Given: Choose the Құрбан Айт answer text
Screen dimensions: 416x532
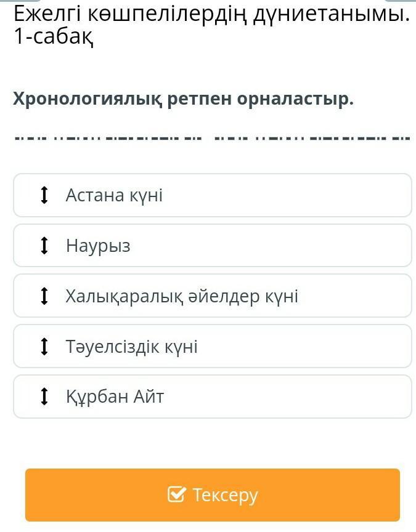Looking at the screenshot, I should click(115, 397).
